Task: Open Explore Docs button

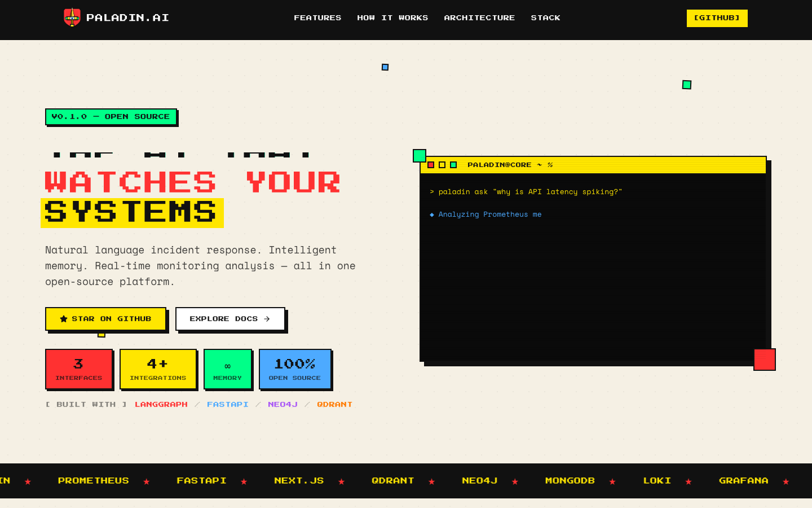Action: tap(230, 319)
